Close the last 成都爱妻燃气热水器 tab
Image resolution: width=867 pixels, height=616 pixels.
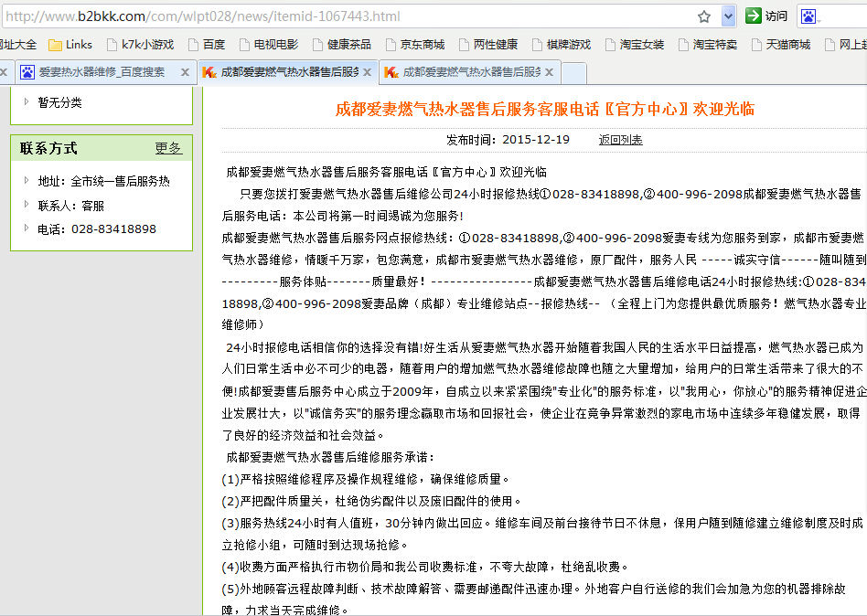click(x=549, y=72)
